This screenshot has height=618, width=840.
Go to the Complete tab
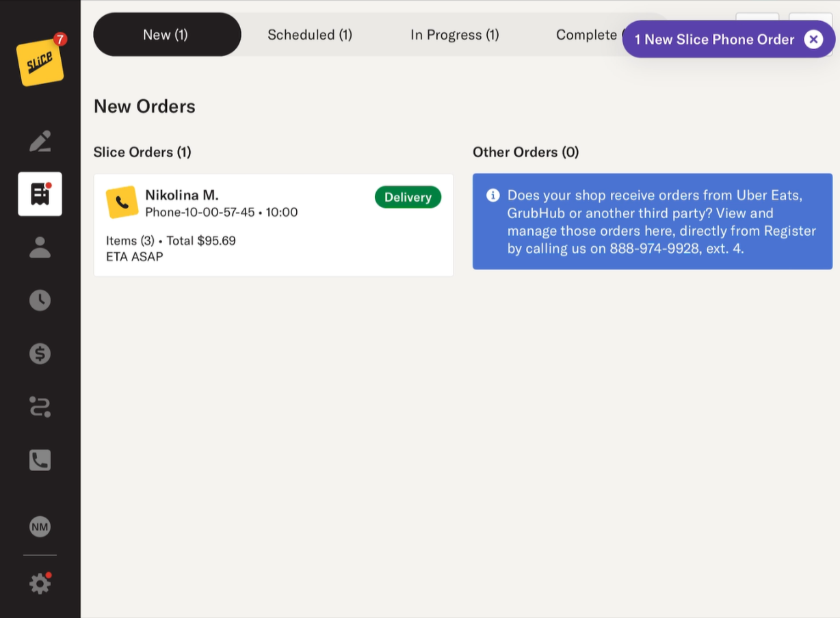(x=586, y=35)
